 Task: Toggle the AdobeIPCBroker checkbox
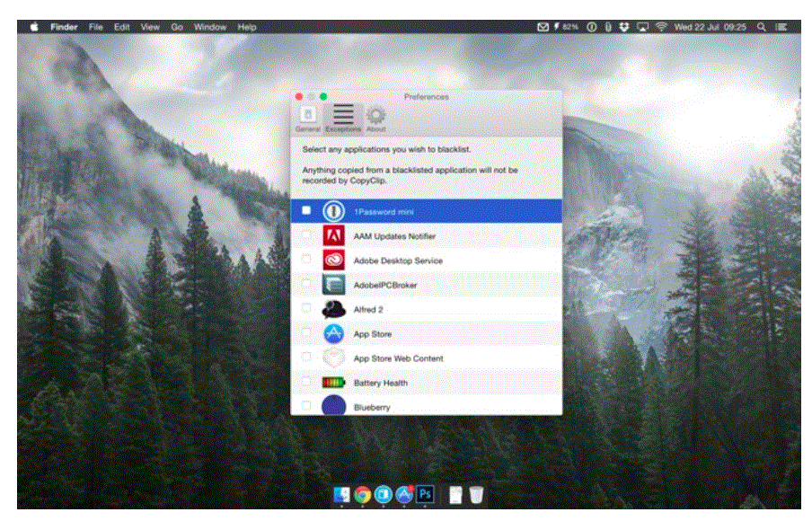click(x=306, y=283)
